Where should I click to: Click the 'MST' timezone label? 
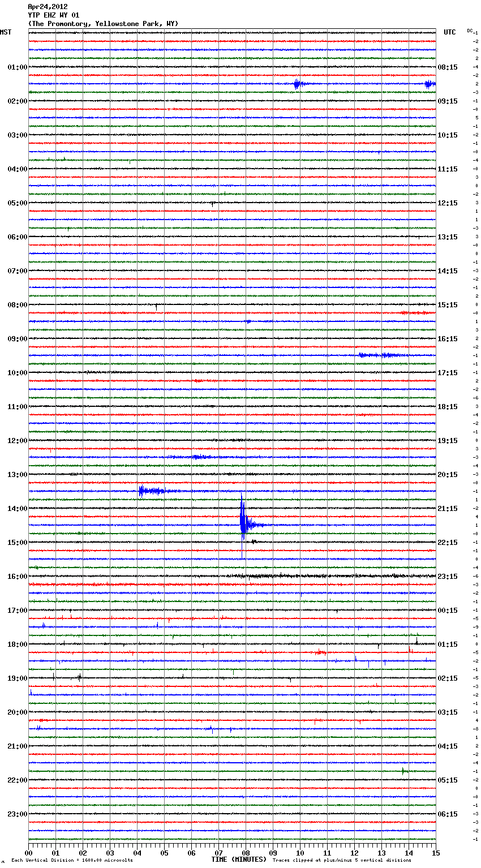(x=6, y=32)
